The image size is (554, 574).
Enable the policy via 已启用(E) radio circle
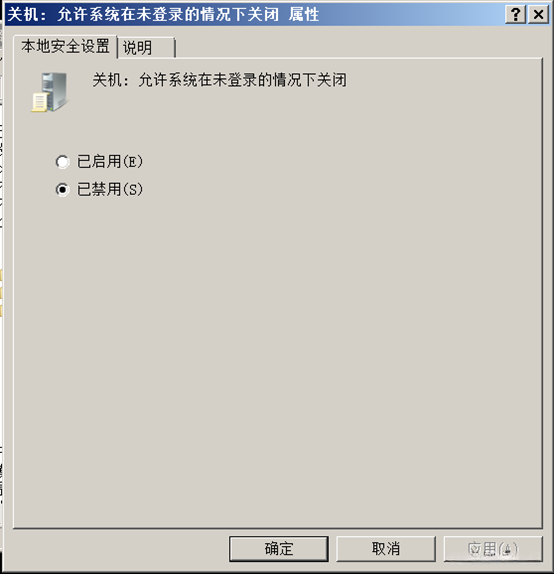pyautogui.click(x=63, y=162)
